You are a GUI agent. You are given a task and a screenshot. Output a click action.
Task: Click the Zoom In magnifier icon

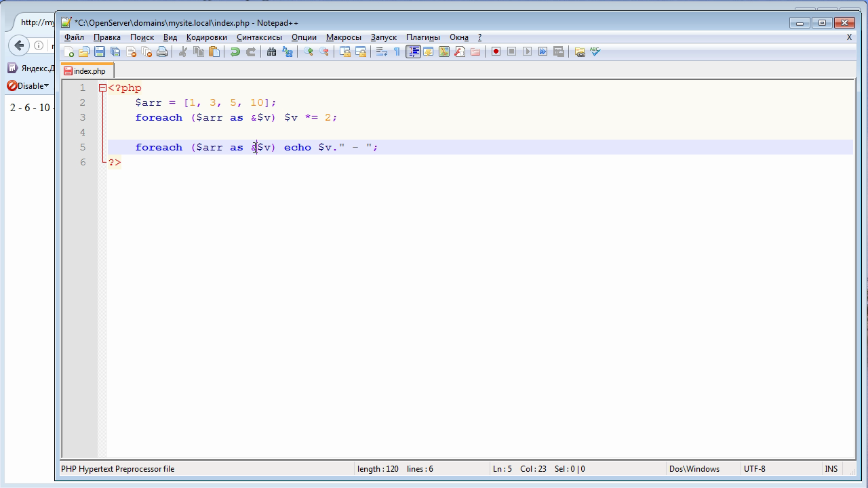(x=309, y=52)
